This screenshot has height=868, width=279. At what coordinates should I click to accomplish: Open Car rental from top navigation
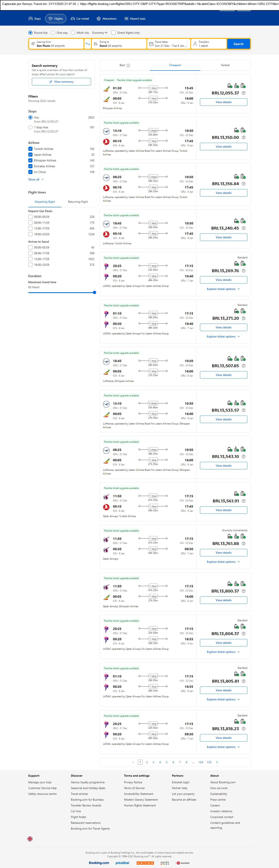[x=80, y=19]
